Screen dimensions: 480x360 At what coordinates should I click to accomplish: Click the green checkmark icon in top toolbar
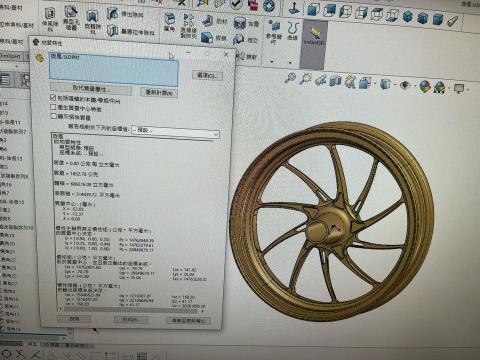point(236,4)
